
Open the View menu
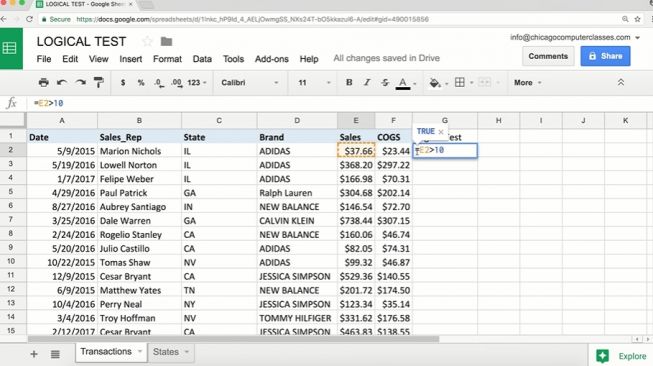click(98, 59)
